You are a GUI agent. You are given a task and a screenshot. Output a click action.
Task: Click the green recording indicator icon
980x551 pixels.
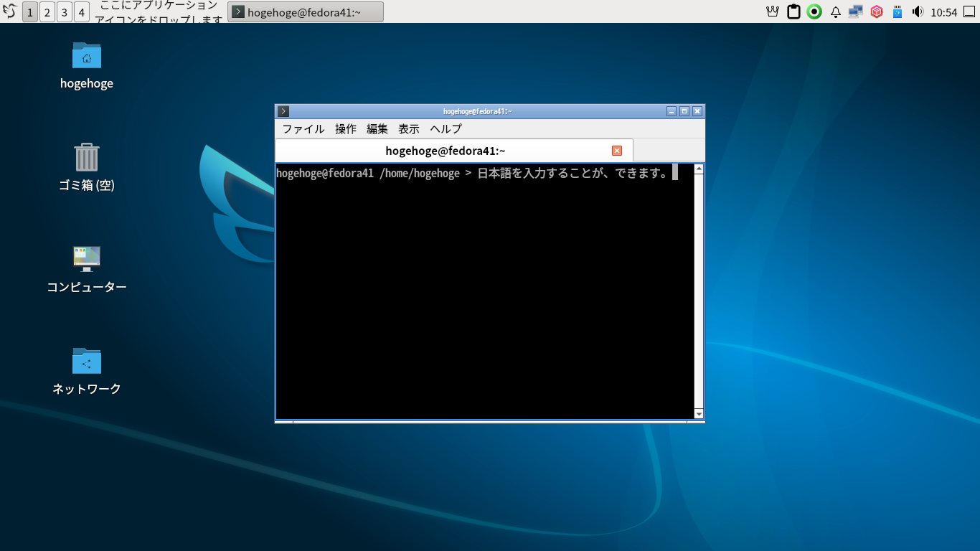[814, 11]
